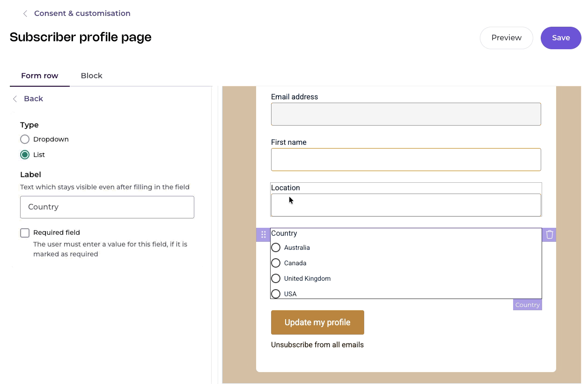Click the Country heading in the form preview

[x=284, y=233]
